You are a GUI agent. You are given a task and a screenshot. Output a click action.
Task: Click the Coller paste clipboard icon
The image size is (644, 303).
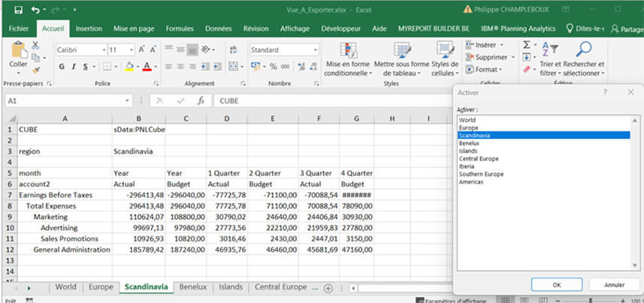(19, 50)
